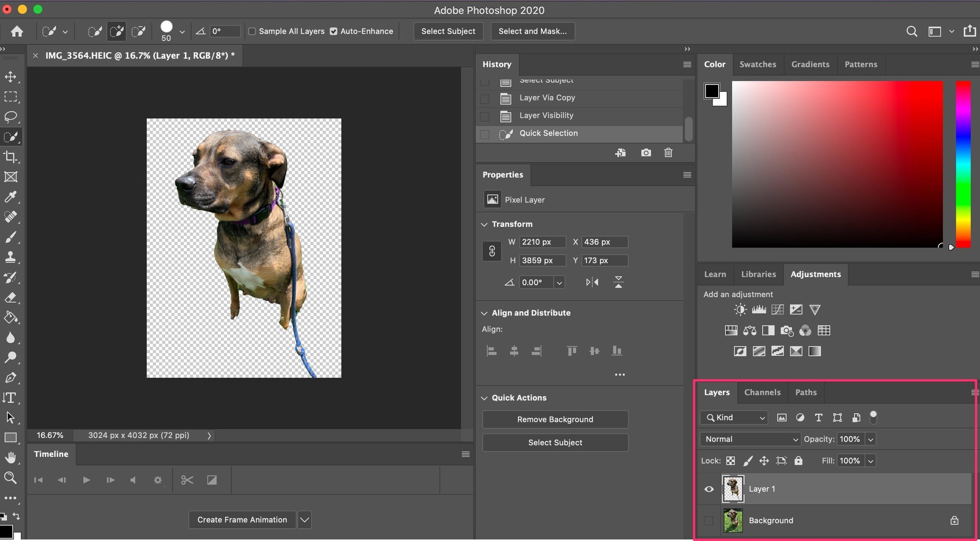Toggle visibility of Layer 1
This screenshot has width=980, height=541.
(709, 489)
